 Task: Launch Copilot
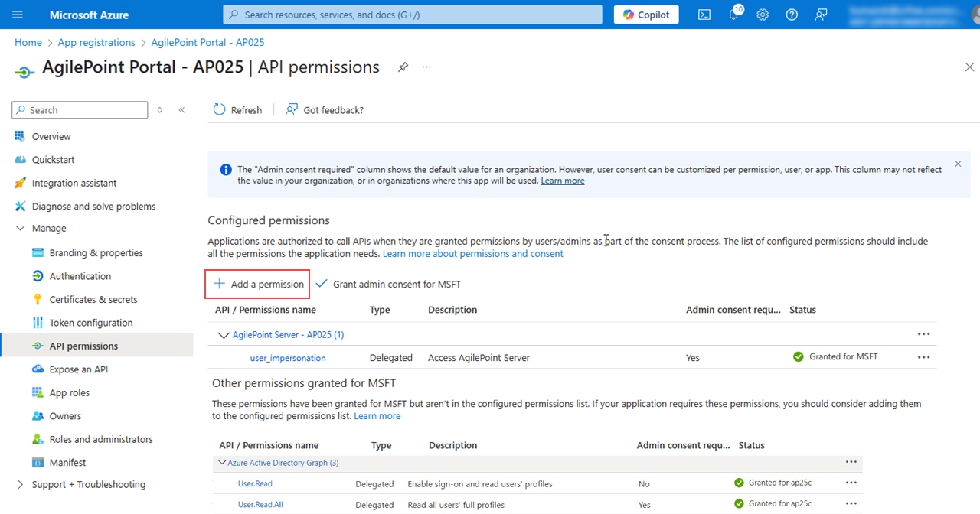[x=646, y=15]
